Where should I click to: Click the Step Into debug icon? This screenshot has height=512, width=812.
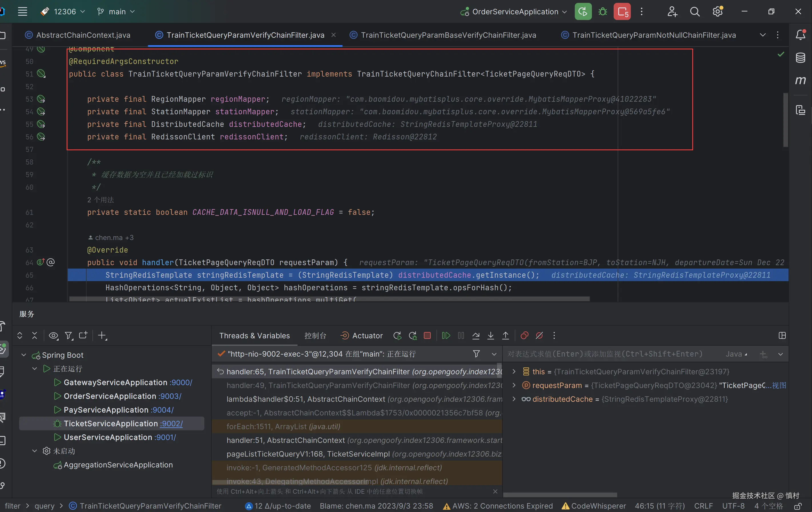point(491,336)
